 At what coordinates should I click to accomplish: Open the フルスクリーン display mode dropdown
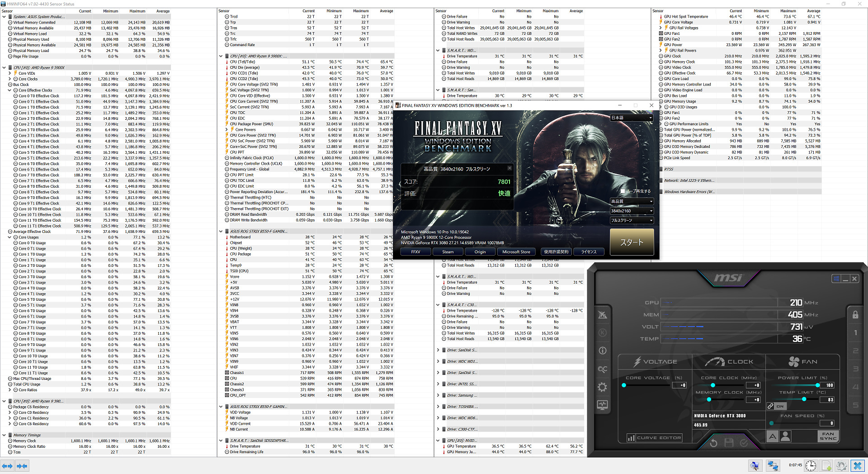coord(631,220)
